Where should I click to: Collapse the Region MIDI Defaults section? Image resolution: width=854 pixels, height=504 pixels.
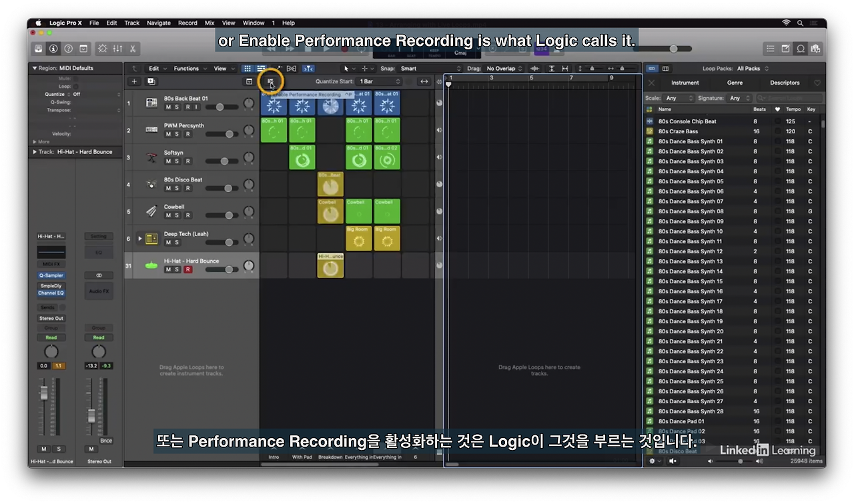click(x=34, y=68)
